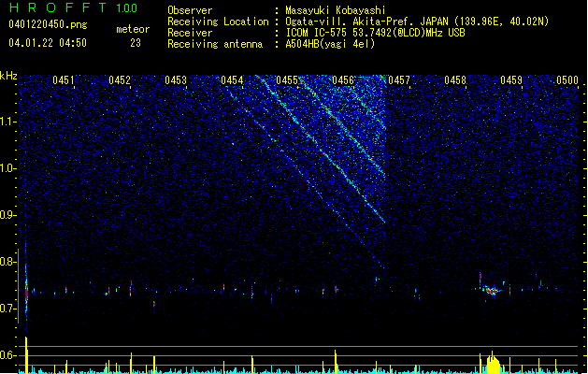The height and width of the screenshot is (374, 588).
Task: Click the 0.8 kHz axis label
Action: [x=8, y=262]
